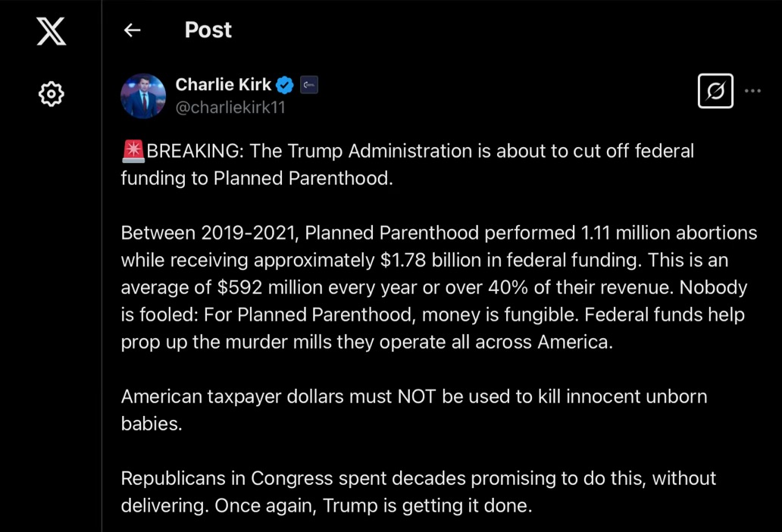Click the Grok slashed-circle icon
Screen dimensions: 782x532
tap(715, 91)
